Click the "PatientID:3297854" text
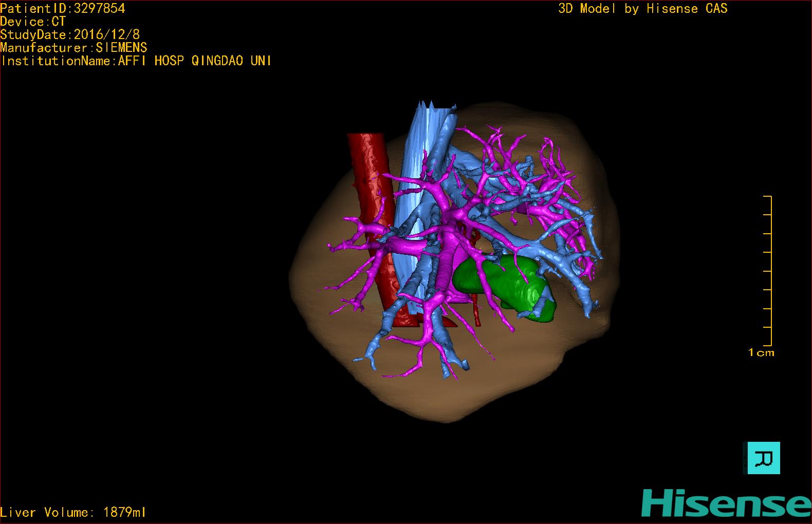Screen dimensions: 812x524 point(63,8)
